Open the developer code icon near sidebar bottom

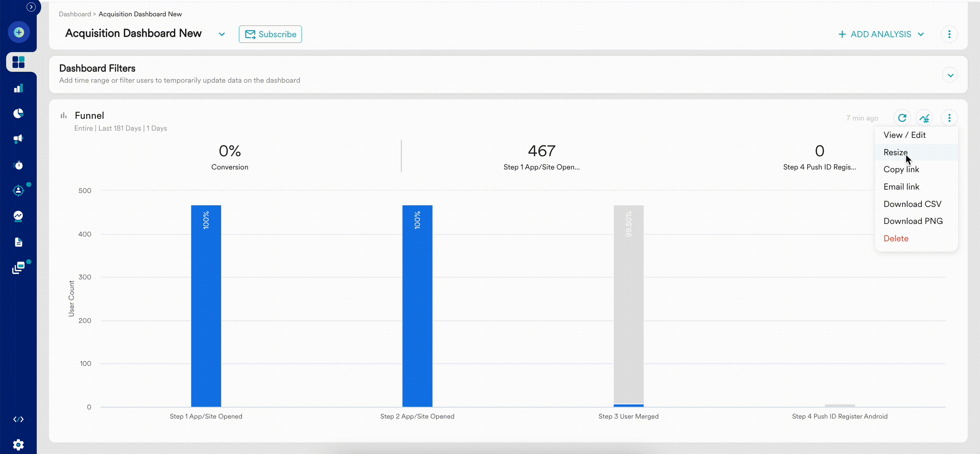pos(18,419)
